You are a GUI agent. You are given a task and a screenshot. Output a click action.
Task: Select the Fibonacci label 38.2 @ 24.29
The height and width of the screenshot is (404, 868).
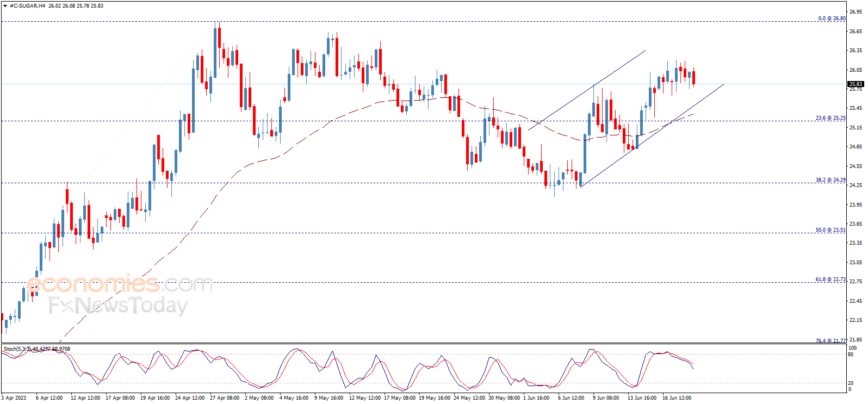(x=830, y=180)
